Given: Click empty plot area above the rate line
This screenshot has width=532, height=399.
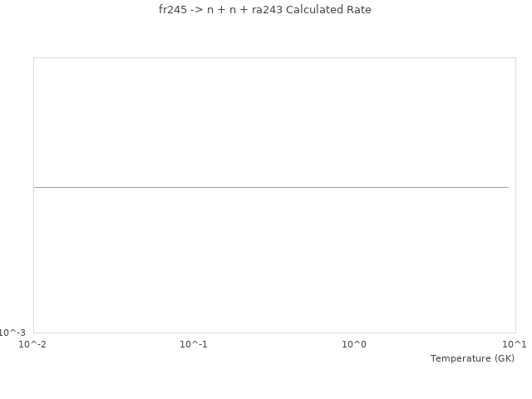Looking at the screenshot, I should tap(274, 116).
